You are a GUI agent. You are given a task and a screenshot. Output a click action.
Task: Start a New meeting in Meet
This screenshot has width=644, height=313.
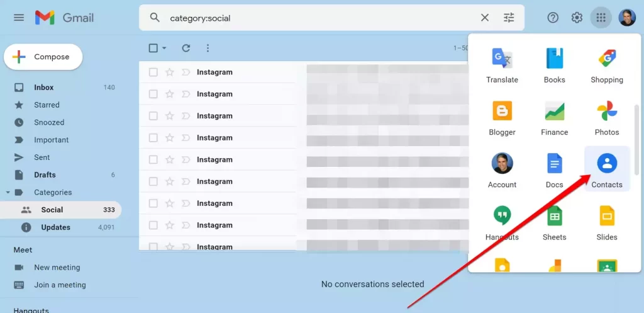(57, 268)
